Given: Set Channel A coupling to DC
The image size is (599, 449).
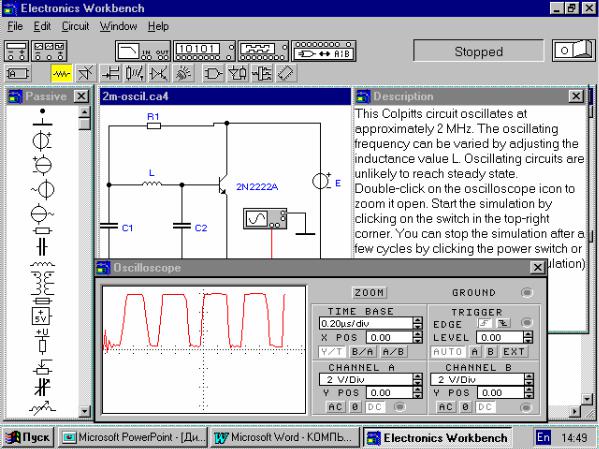Looking at the screenshot, I should click(374, 407).
